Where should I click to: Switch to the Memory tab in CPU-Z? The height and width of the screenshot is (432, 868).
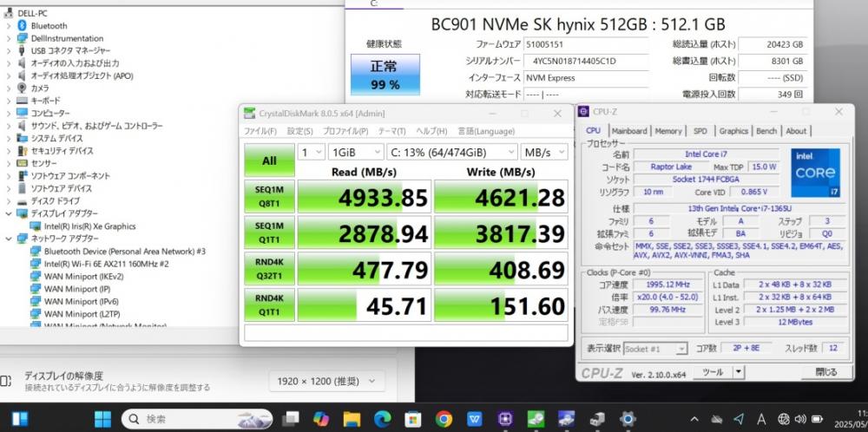(x=668, y=131)
